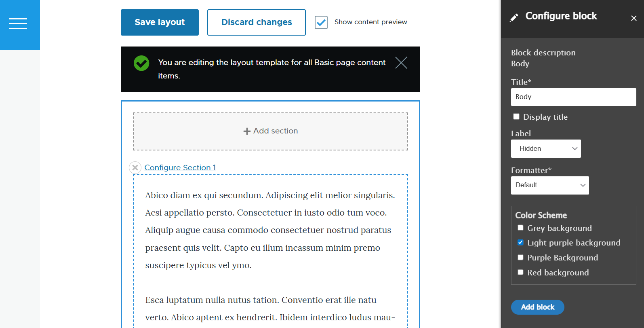Dismiss the layout template status message
Viewport: 644px width, 328px height.
[401, 63]
